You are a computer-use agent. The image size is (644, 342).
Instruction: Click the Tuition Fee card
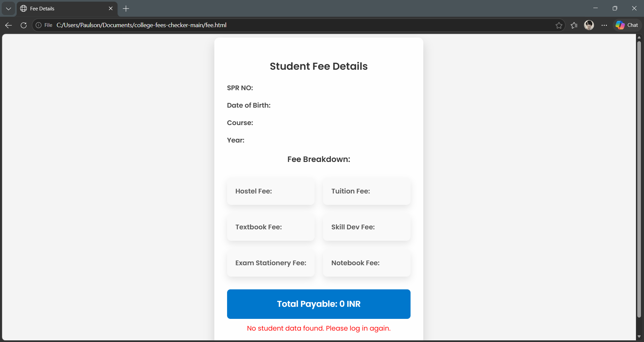[367, 191]
